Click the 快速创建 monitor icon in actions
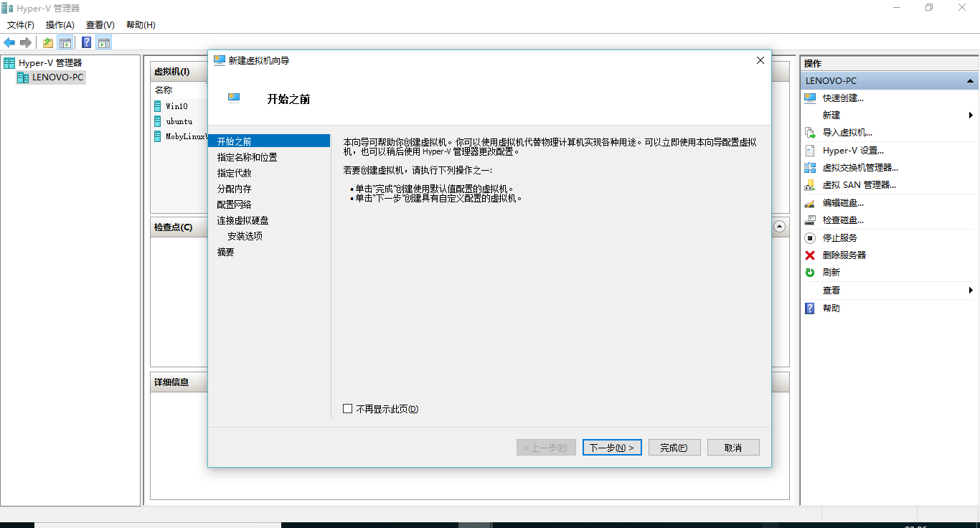This screenshot has width=980, height=528. (810, 98)
